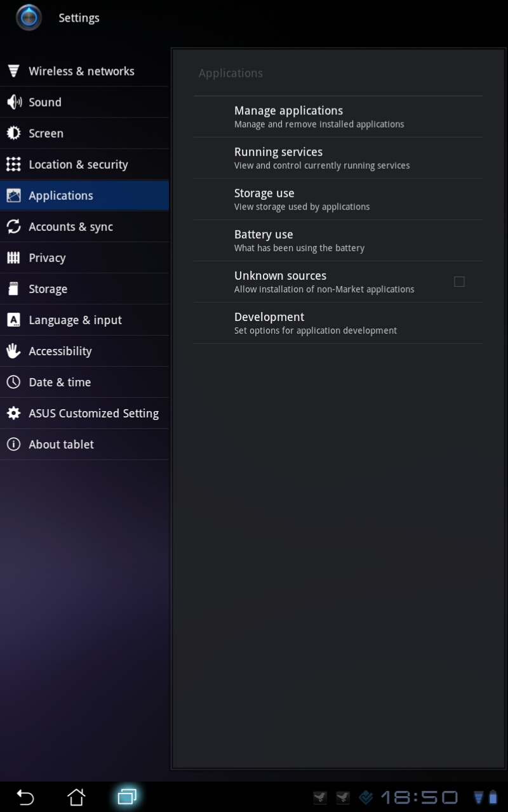Open About tablet
Screen dimensions: 508x812
(84, 444)
